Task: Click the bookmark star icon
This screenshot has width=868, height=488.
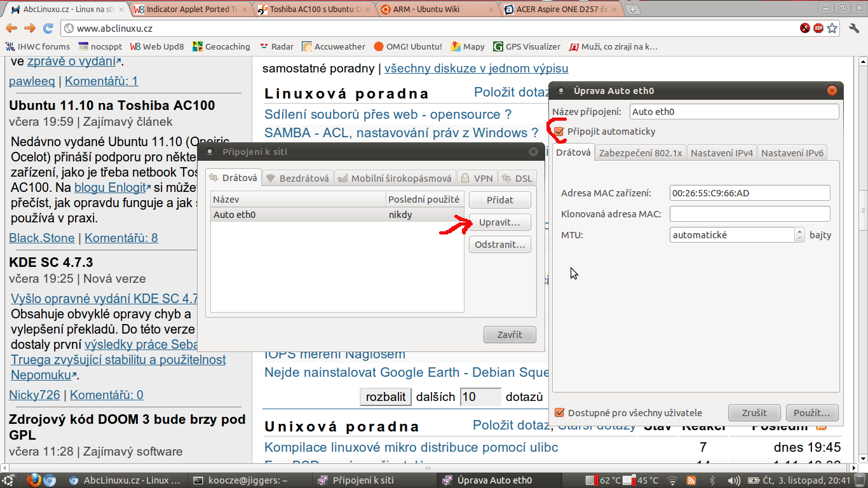Action: click(x=832, y=28)
